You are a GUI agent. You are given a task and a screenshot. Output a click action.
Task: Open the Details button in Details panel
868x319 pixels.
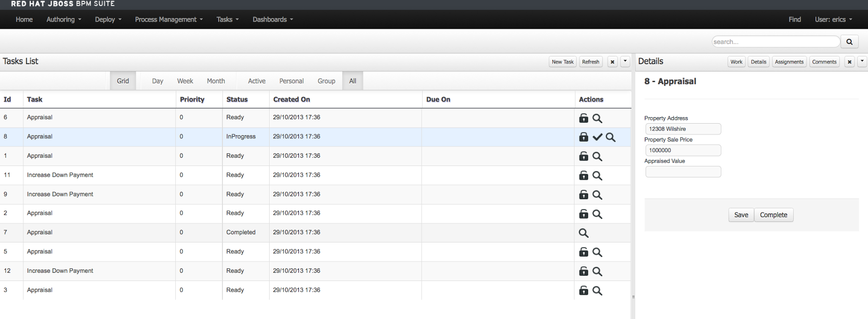tap(758, 62)
